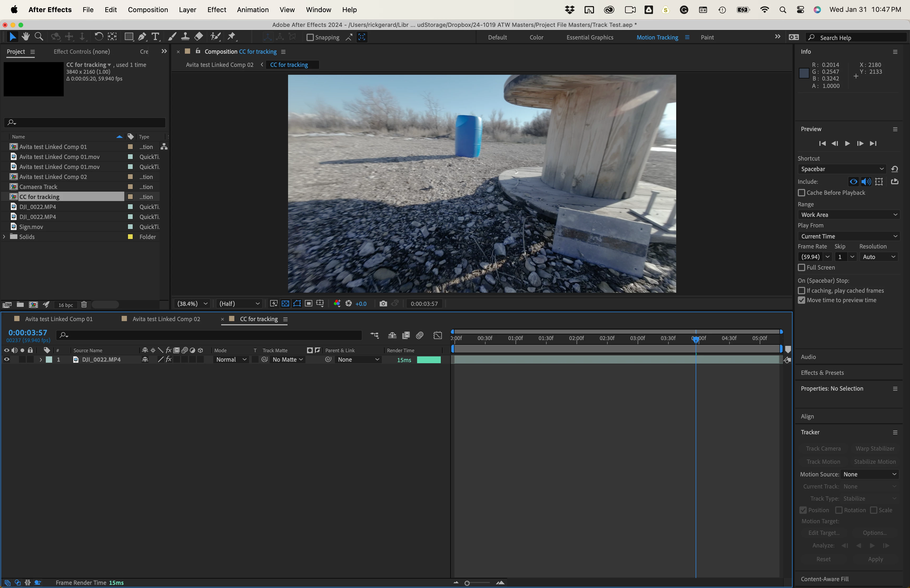This screenshot has width=910, height=588.
Task: Select the Pen tool
Action: [x=142, y=37]
